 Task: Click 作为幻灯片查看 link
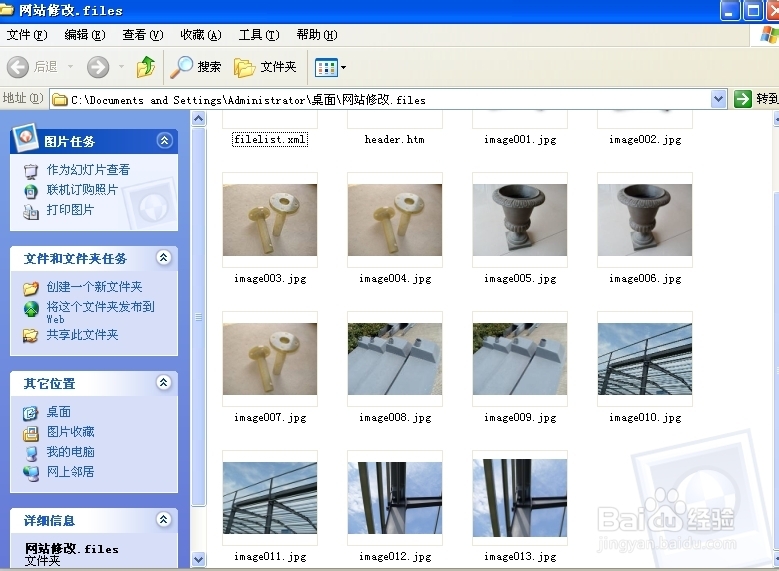point(88,170)
